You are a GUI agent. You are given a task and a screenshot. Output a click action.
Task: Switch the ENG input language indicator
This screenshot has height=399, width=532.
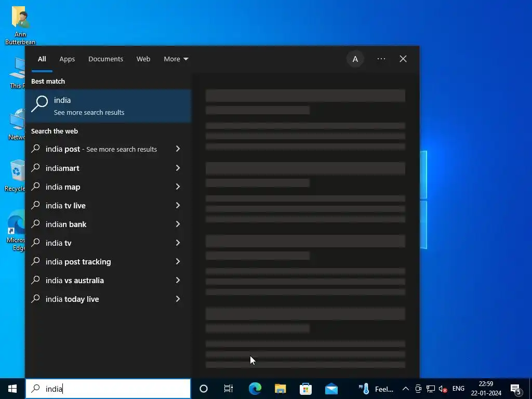tap(458, 389)
